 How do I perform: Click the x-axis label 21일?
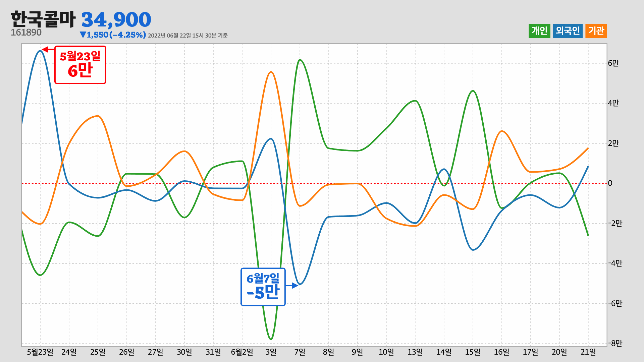(x=588, y=352)
